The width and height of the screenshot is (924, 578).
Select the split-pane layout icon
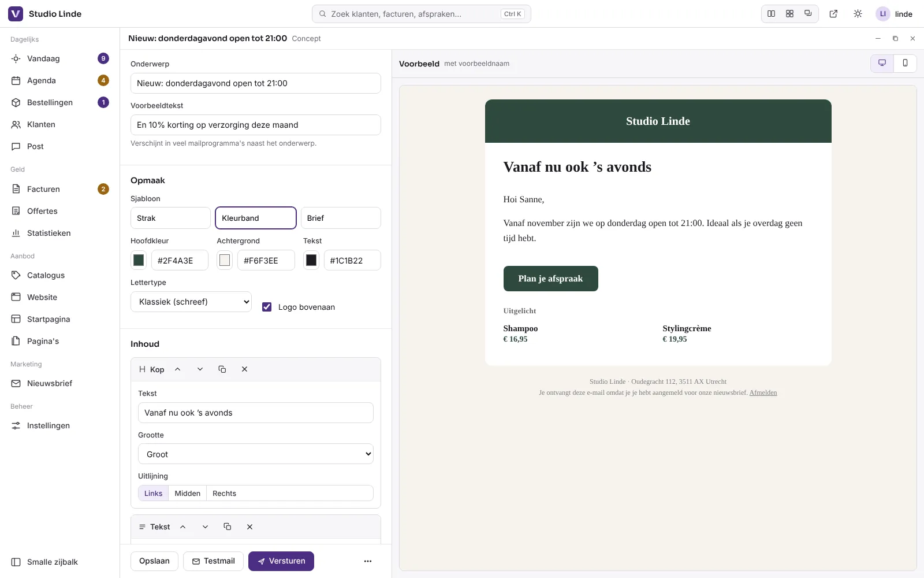coord(772,14)
